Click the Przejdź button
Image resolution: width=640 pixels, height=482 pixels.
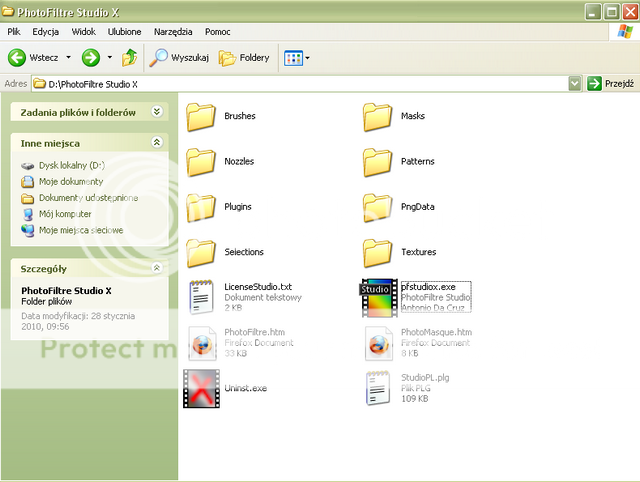point(610,84)
